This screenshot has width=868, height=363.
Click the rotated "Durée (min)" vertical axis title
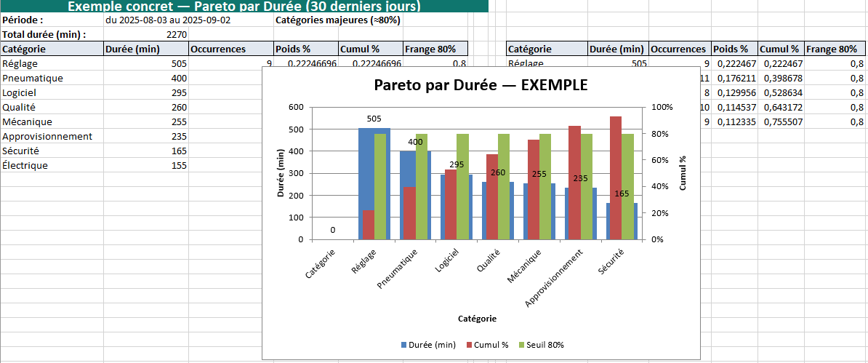[281, 173]
